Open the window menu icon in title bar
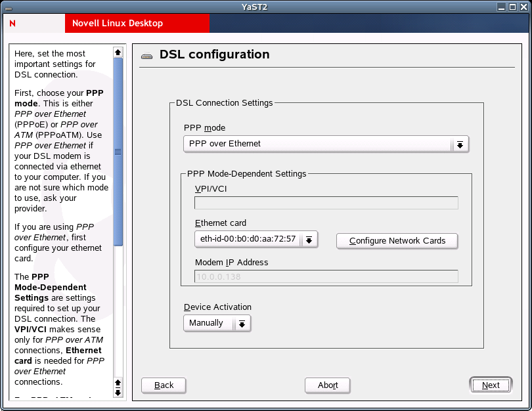Screen dimensions: 532x411 coord(9,8)
